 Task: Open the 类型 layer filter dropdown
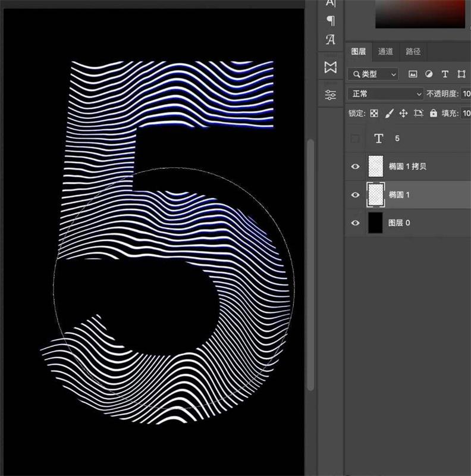[x=373, y=74]
